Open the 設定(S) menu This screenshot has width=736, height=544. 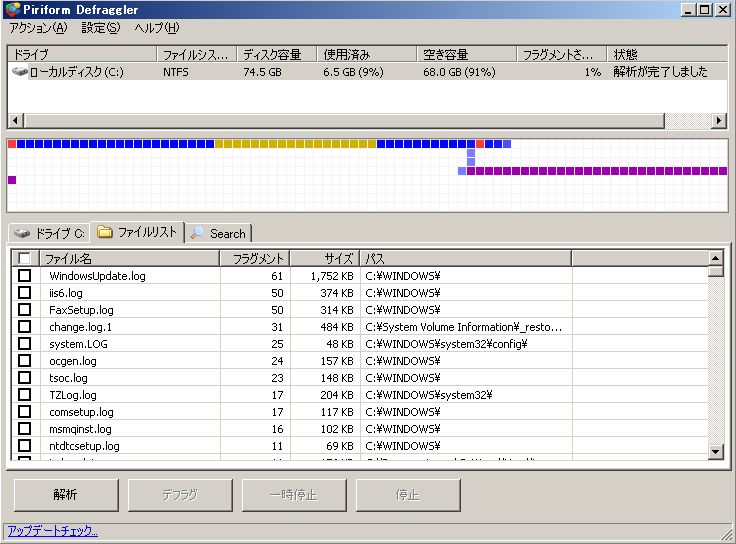click(100, 28)
